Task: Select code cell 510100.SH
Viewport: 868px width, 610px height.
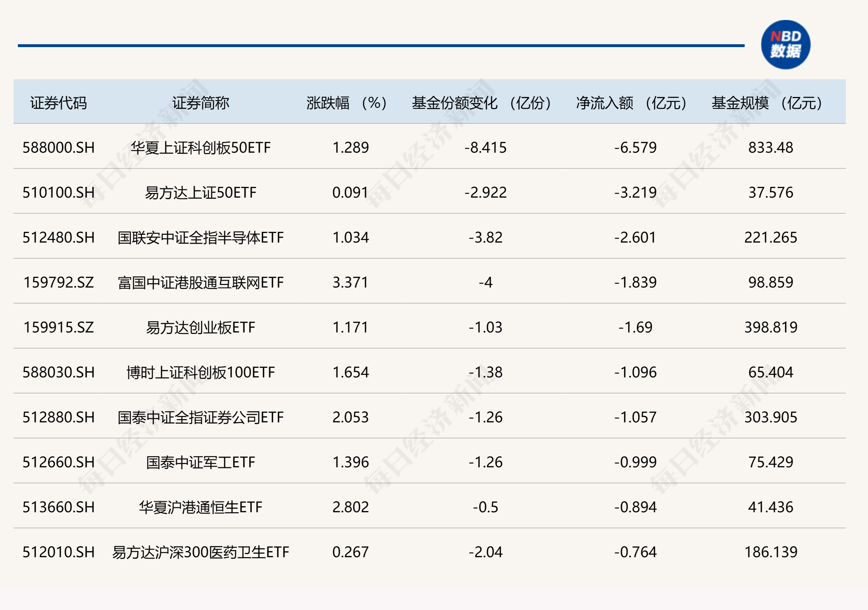Action: pos(59,192)
